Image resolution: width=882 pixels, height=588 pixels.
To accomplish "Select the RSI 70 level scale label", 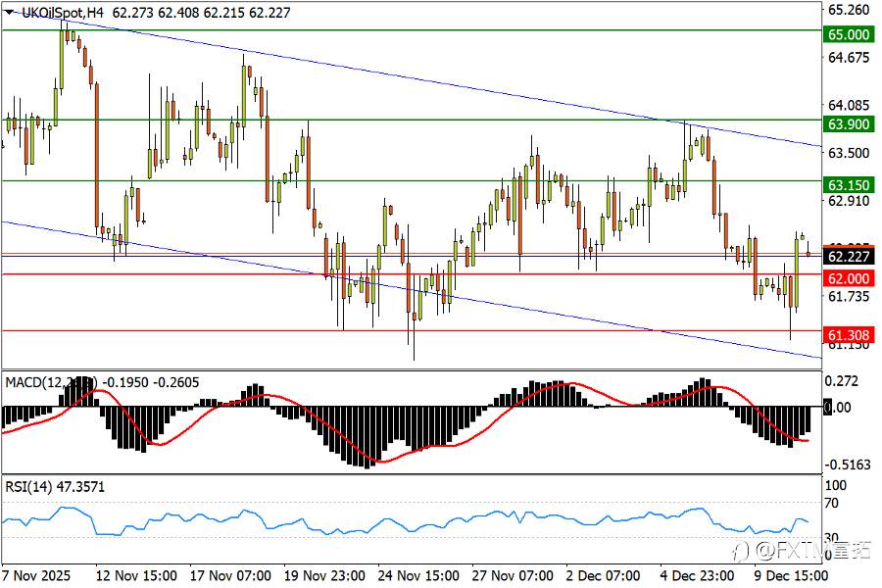I will point(831,503).
